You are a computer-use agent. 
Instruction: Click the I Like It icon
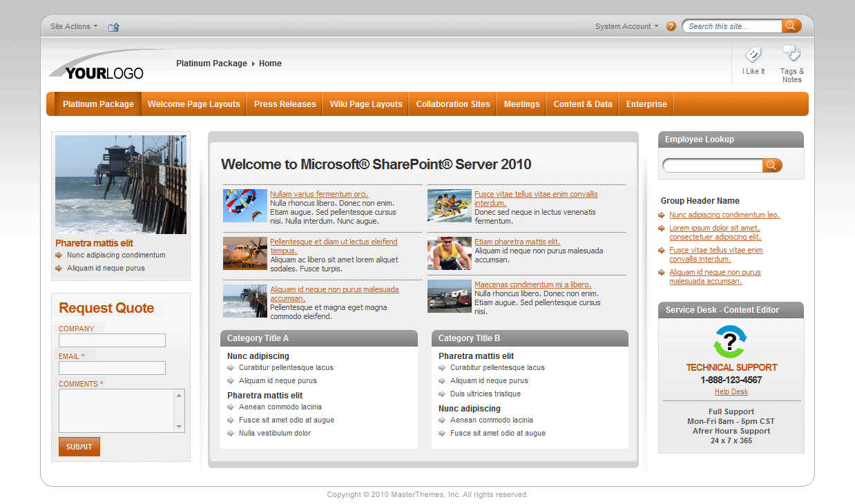point(753,55)
